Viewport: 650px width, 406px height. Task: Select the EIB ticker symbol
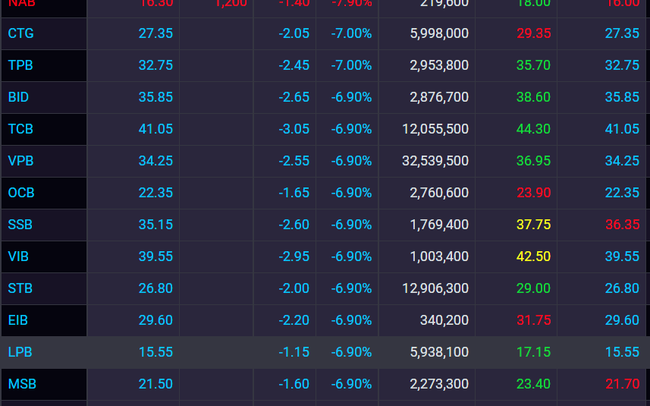click(18, 320)
